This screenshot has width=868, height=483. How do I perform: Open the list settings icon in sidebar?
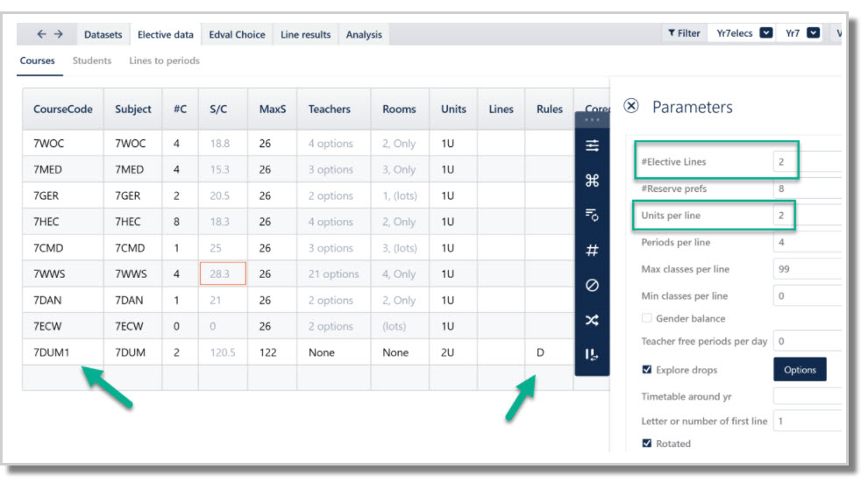coord(592,215)
